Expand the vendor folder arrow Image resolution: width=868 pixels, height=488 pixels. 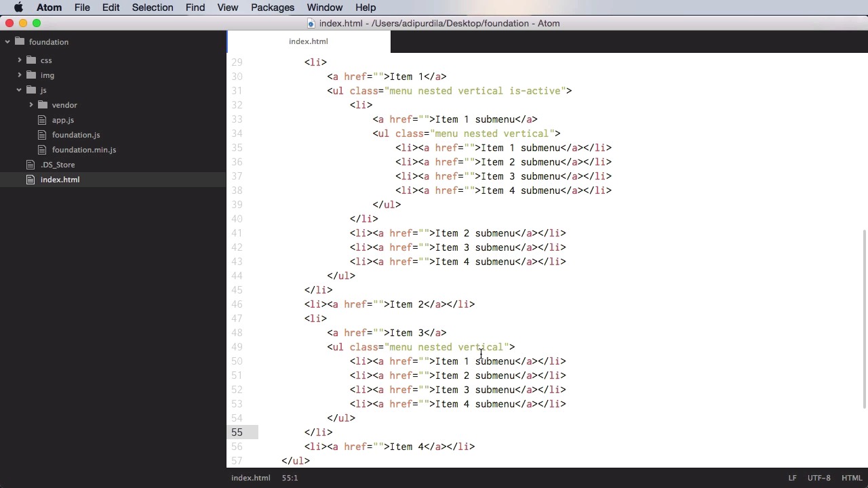[x=31, y=105]
